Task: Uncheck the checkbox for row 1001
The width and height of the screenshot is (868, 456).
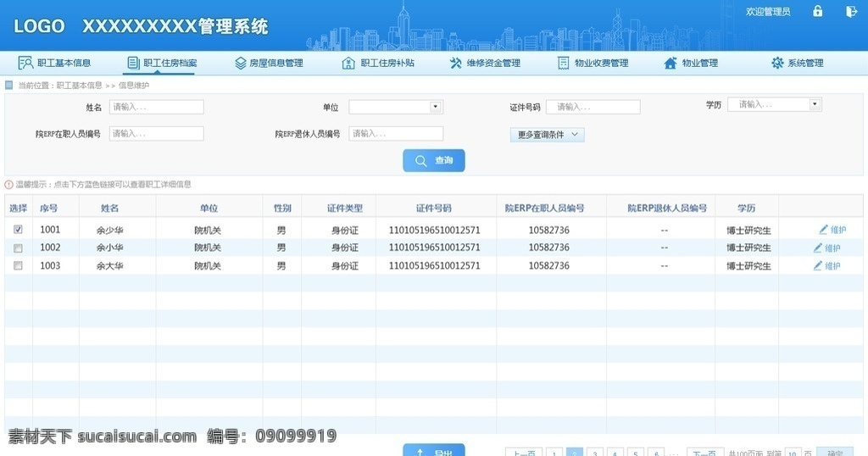Action: 18,229
